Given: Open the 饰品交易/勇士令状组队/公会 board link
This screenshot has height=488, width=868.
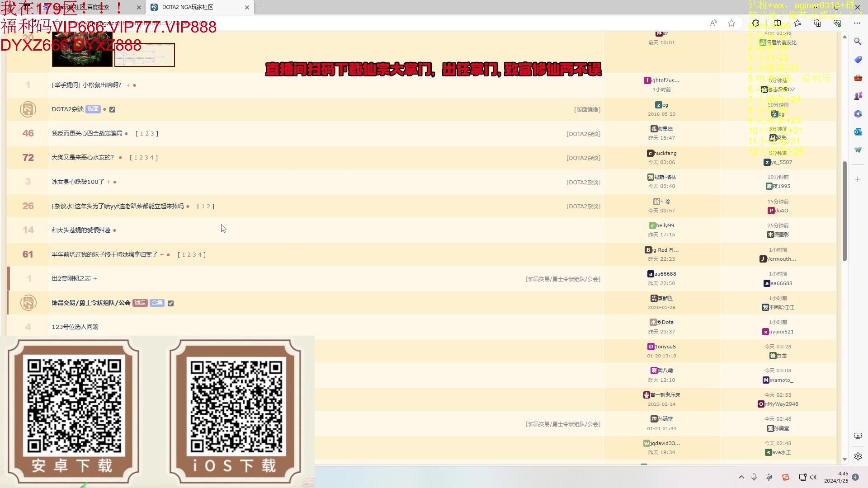Looking at the screenshot, I should pyautogui.click(x=91, y=303).
